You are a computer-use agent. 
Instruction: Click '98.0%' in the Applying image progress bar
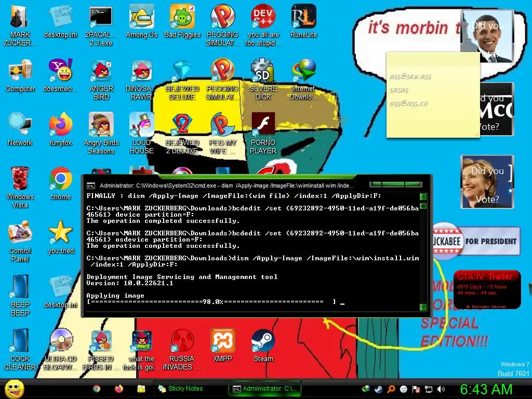(x=214, y=302)
